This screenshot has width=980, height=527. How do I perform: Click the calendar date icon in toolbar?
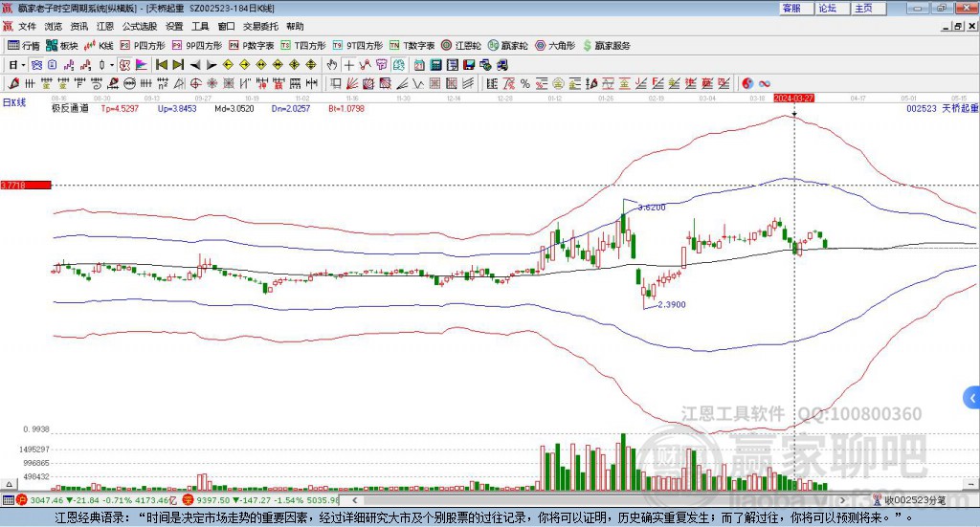pyautogui.click(x=419, y=65)
